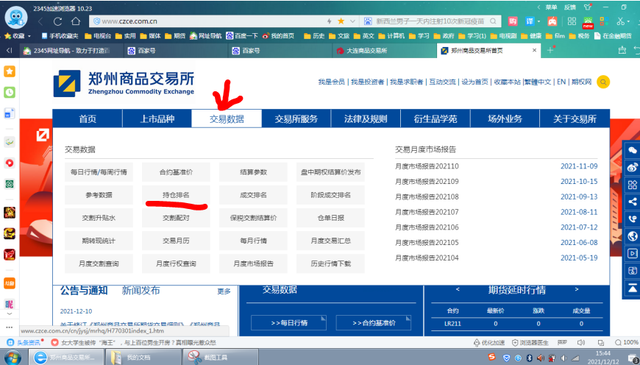Screen dimensions: 640x365
Task: Click LR211 contract row in quotes table
Action: pyautogui.click(x=517, y=324)
